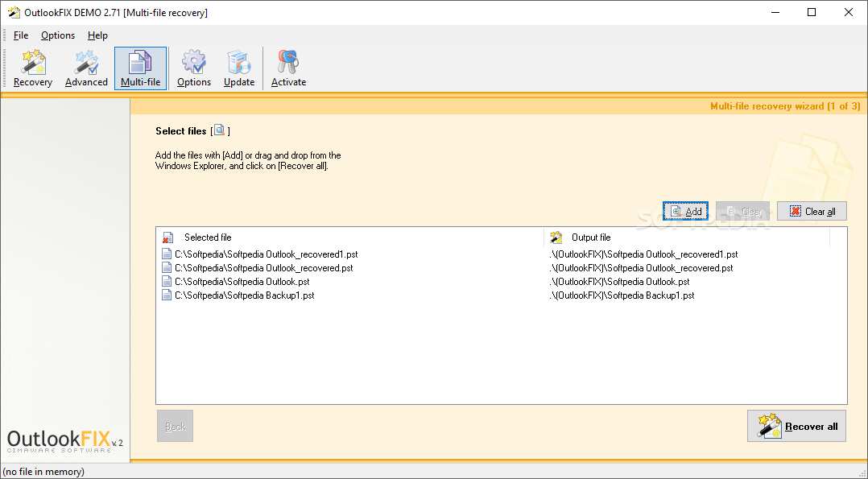Screen dimensions: 868x479
Task: Click the Selected file column header icon
Action: pos(168,237)
